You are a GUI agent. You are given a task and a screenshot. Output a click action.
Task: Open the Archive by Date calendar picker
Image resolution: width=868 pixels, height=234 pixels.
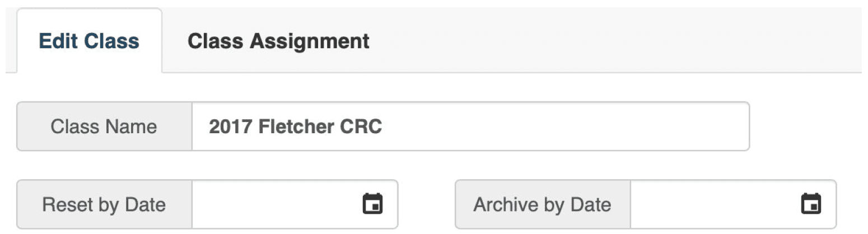(x=810, y=204)
